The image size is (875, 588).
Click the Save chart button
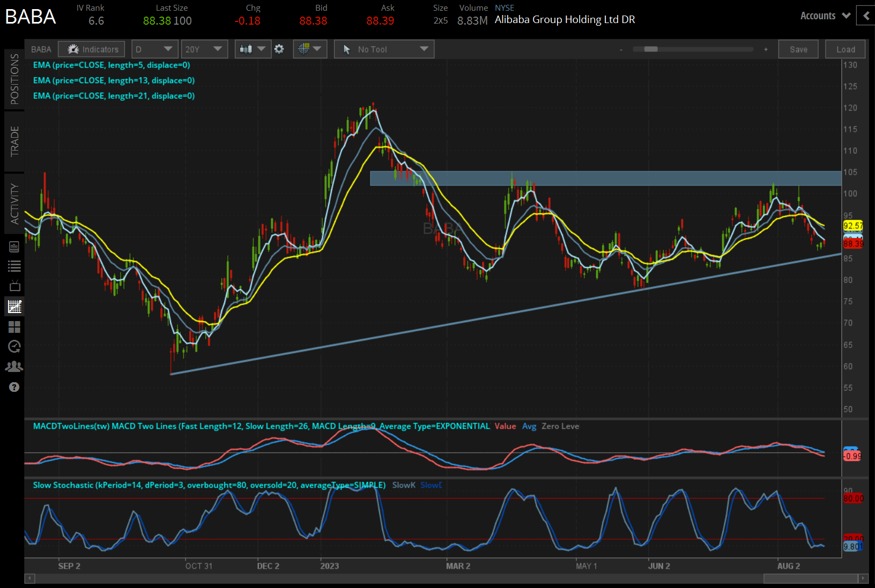pos(798,49)
